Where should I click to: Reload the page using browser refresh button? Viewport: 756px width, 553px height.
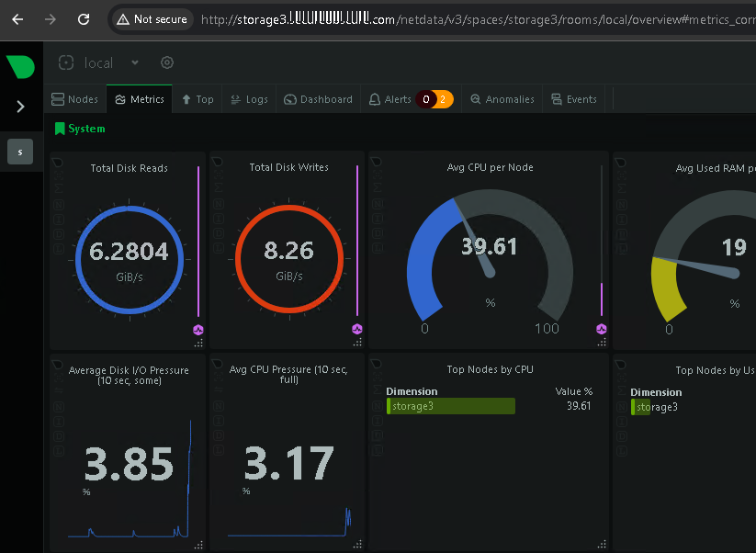click(84, 19)
